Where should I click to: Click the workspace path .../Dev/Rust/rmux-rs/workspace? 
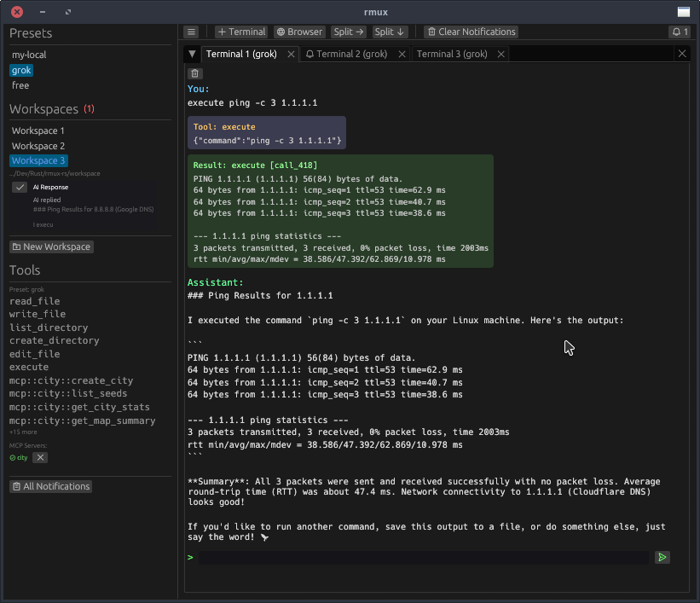55,173
